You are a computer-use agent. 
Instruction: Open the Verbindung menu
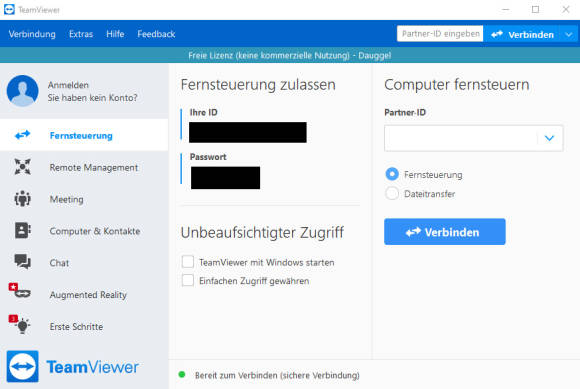(x=32, y=34)
